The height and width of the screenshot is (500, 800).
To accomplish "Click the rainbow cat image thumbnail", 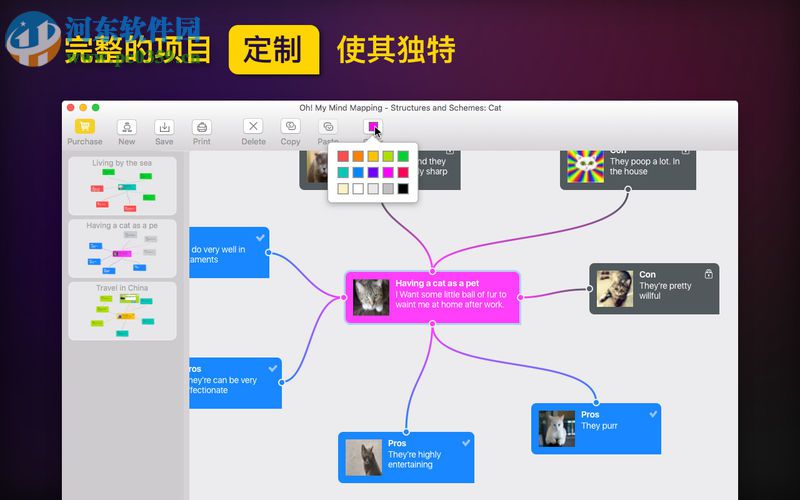I will [x=586, y=166].
